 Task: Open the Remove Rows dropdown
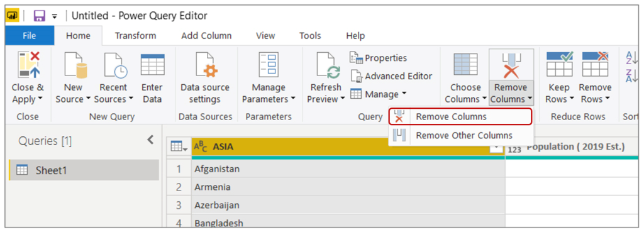(x=595, y=93)
